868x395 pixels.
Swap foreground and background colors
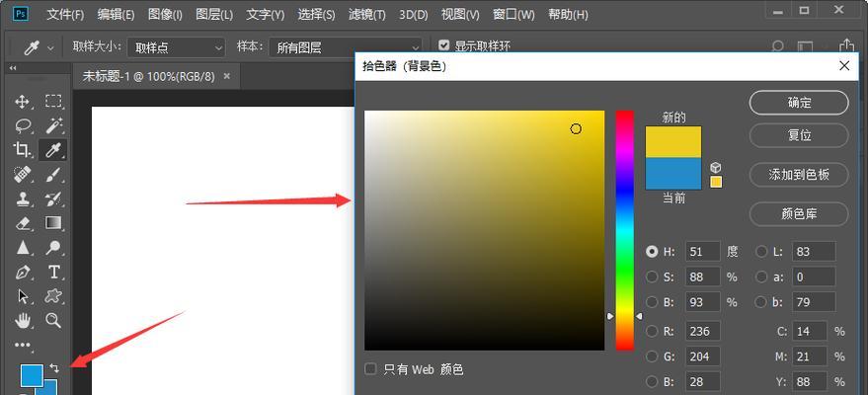(x=53, y=367)
